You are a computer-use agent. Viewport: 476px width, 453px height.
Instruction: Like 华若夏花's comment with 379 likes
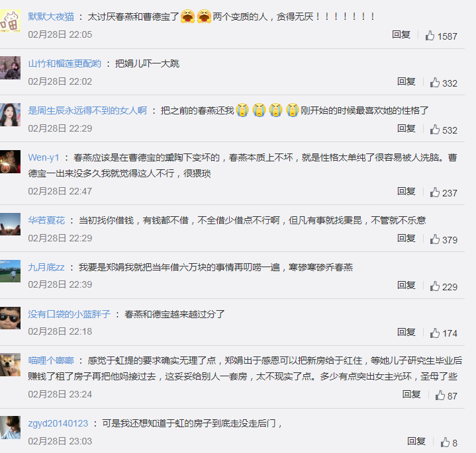pos(435,239)
